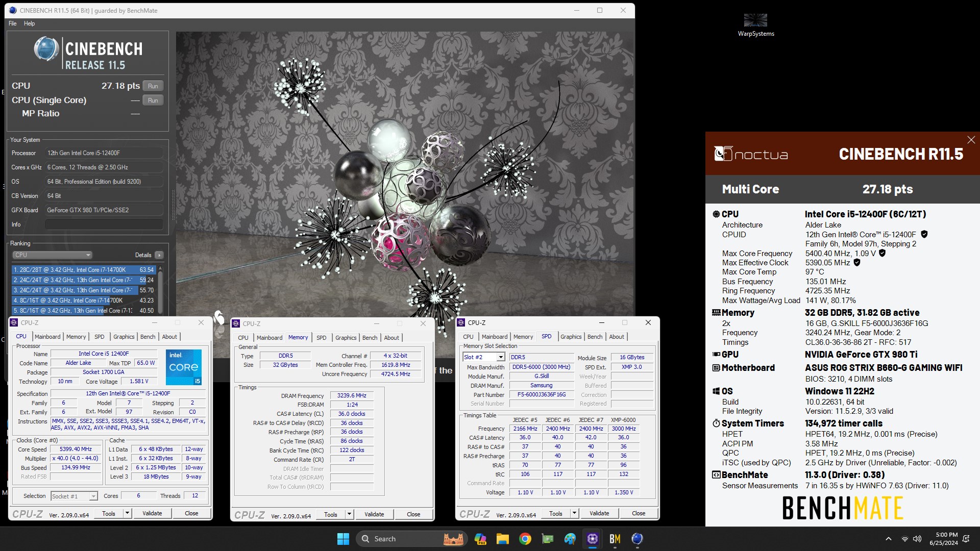980x551 pixels.
Task: Open Graphics tab in right CPU-Z window
Action: [571, 337]
